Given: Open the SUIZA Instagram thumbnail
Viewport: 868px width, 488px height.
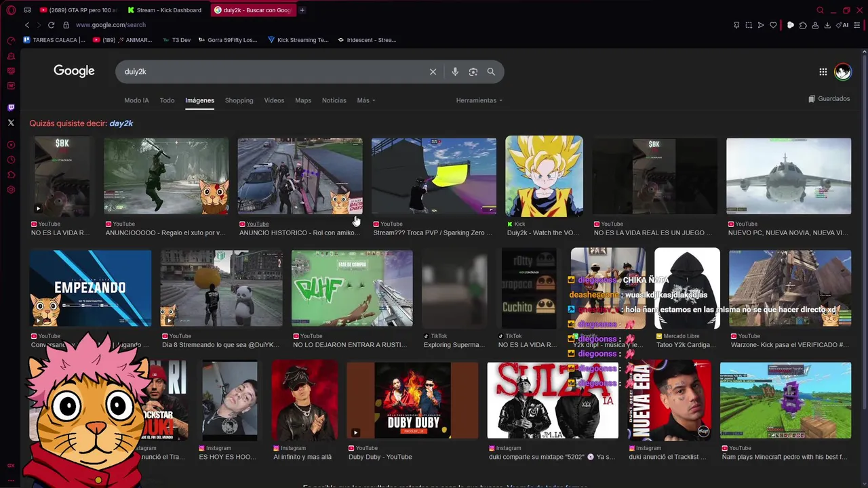Looking at the screenshot, I should pos(553,400).
